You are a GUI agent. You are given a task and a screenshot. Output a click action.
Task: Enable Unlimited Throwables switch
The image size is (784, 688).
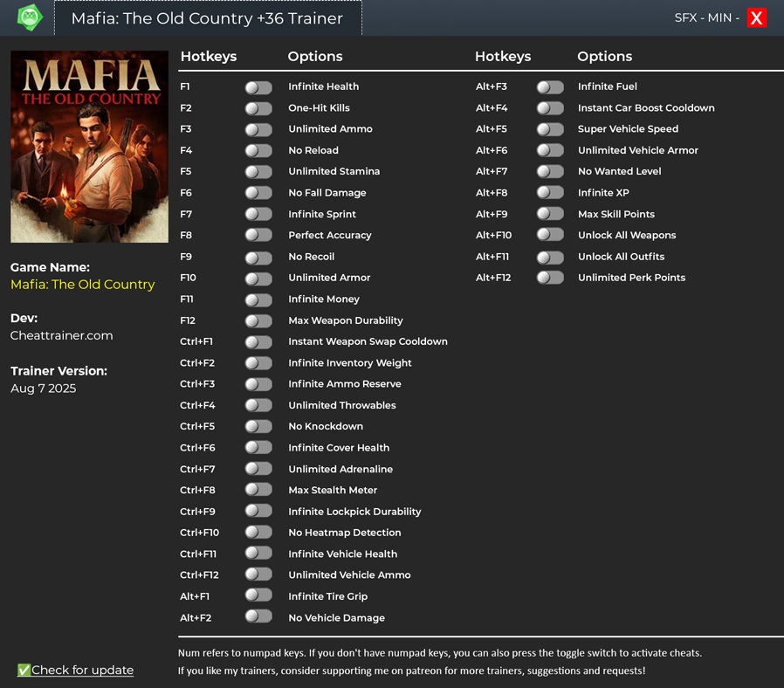pos(258,405)
